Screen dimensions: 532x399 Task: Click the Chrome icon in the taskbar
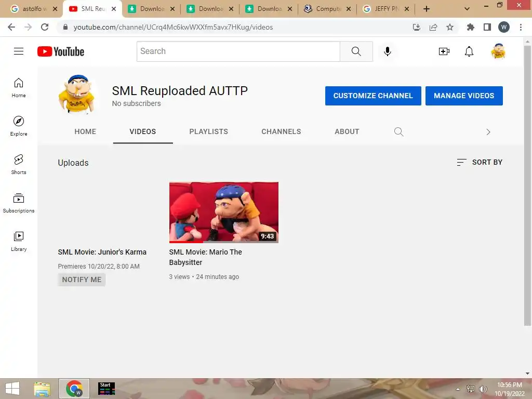pos(74,389)
